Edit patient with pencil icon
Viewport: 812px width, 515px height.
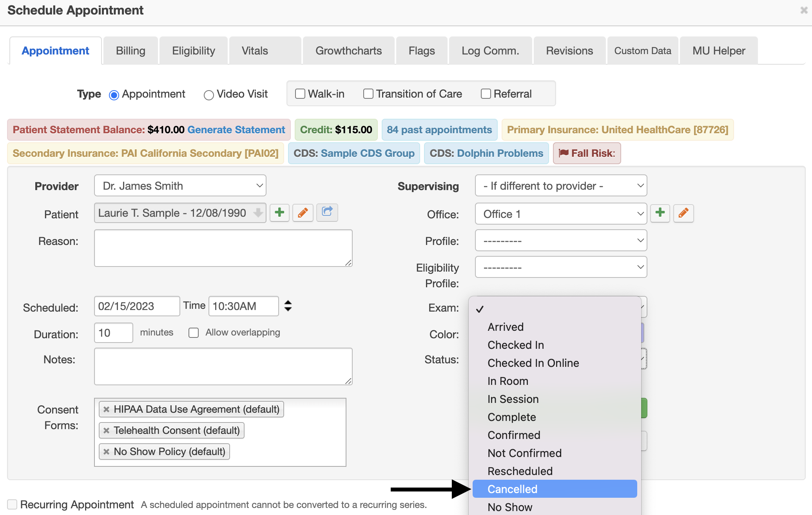coord(303,213)
